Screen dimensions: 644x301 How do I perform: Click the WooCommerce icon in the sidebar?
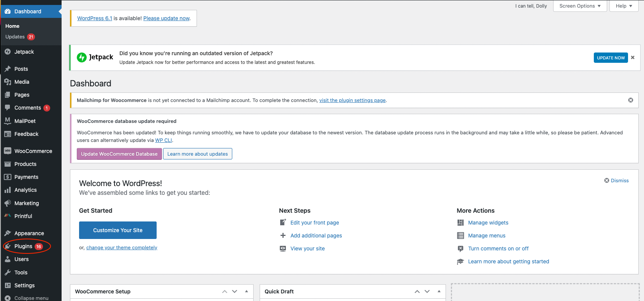pyautogui.click(x=8, y=151)
